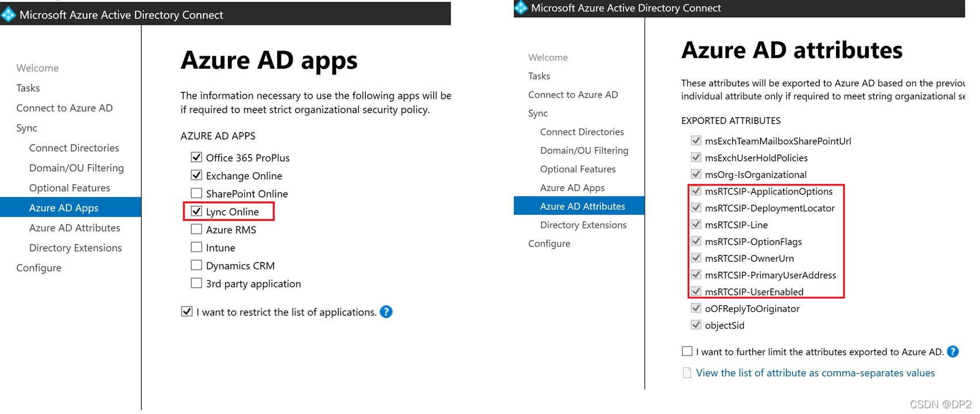Uncheck the Office 365 ProPlus checkbox
Viewport: 980px width, 414px height.
click(196, 157)
